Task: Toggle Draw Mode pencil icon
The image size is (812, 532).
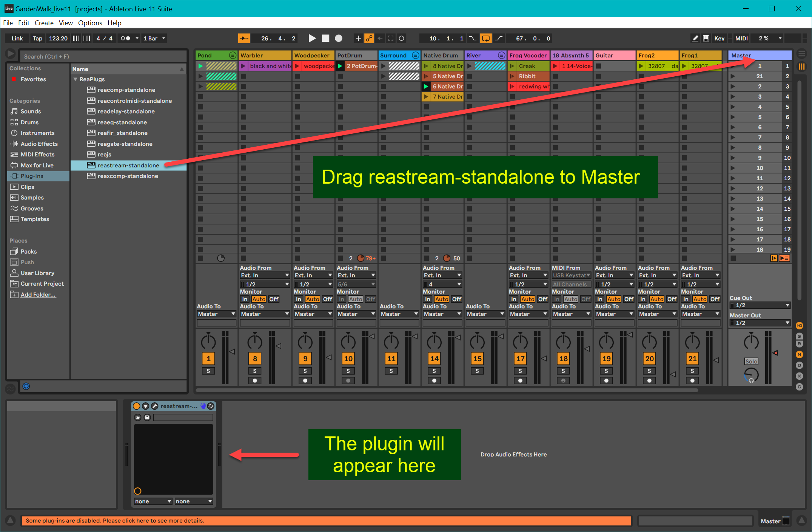Action: (x=695, y=38)
